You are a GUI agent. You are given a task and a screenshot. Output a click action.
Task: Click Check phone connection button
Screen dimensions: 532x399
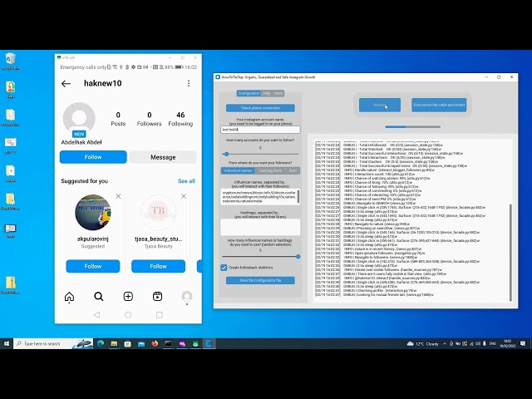point(260,108)
